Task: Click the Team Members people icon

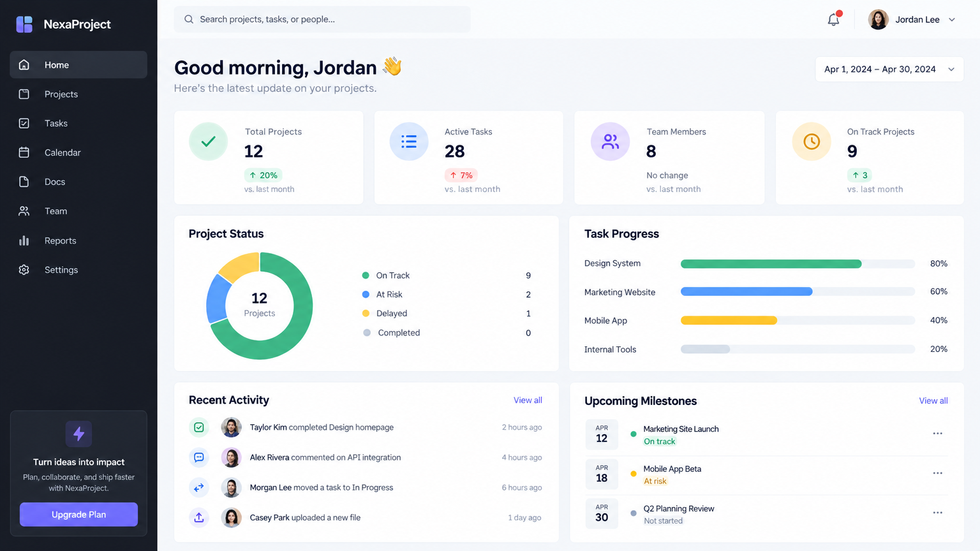Action: tap(611, 142)
